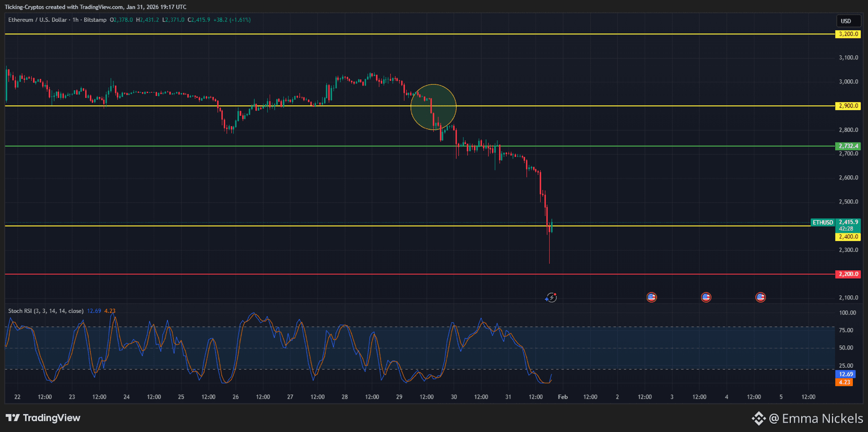The height and width of the screenshot is (432, 868).
Task: Click the 3,100.0 price axis value
Action: [848, 57]
